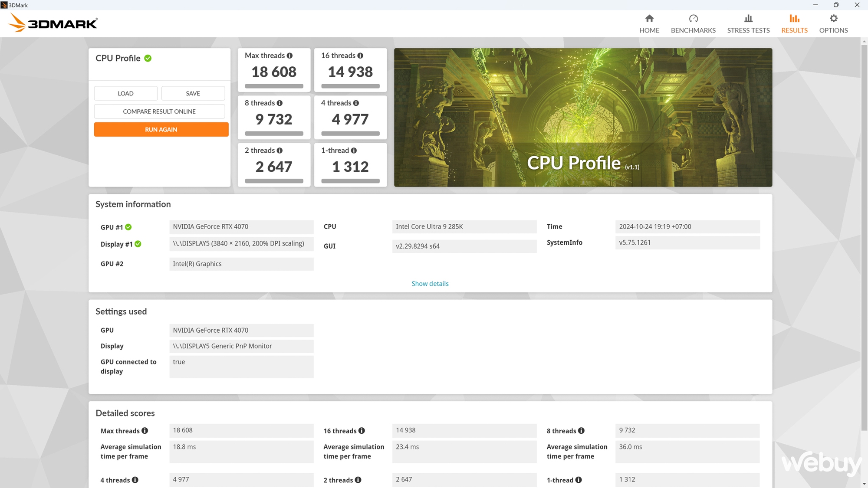Open the Stress Tests chart icon

click(x=748, y=18)
